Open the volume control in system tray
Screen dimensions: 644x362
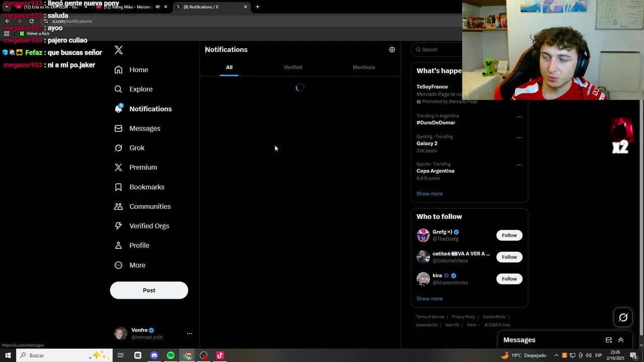588,355
